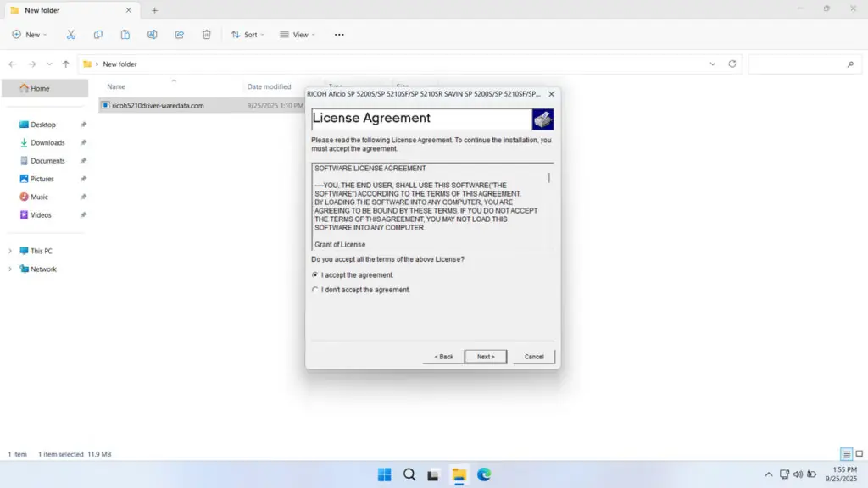Click the printer icon in License Agreement dialog
Viewport: 868px width, 488px height.
click(x=542, y=119)
